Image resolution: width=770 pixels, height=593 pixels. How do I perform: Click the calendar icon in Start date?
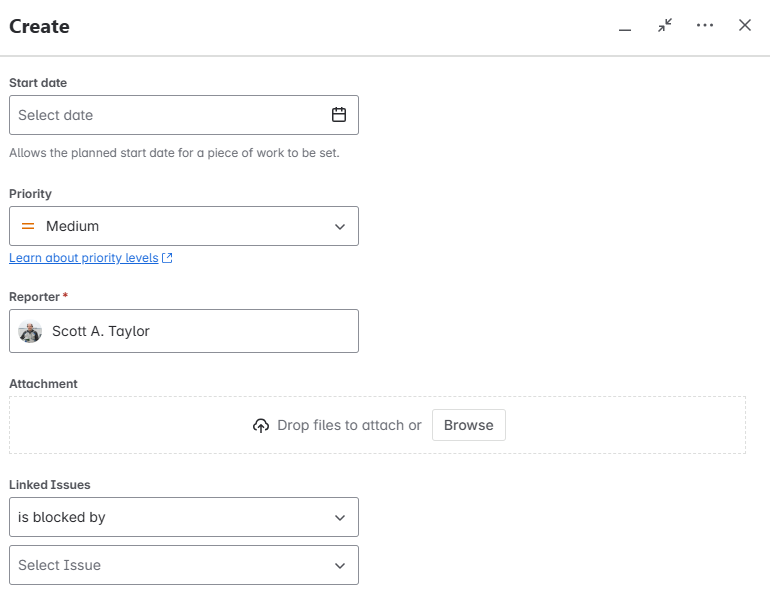[339, 115]
